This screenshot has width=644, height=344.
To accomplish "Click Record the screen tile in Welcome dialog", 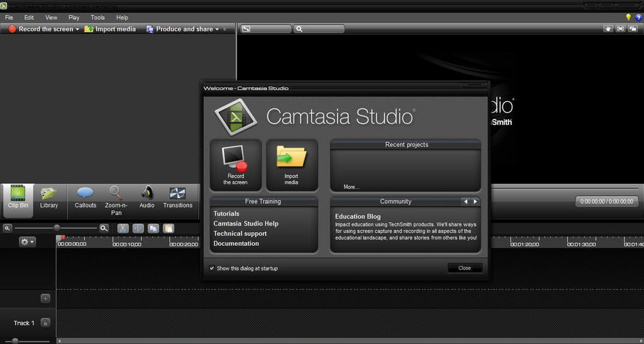I will point(235,165).
